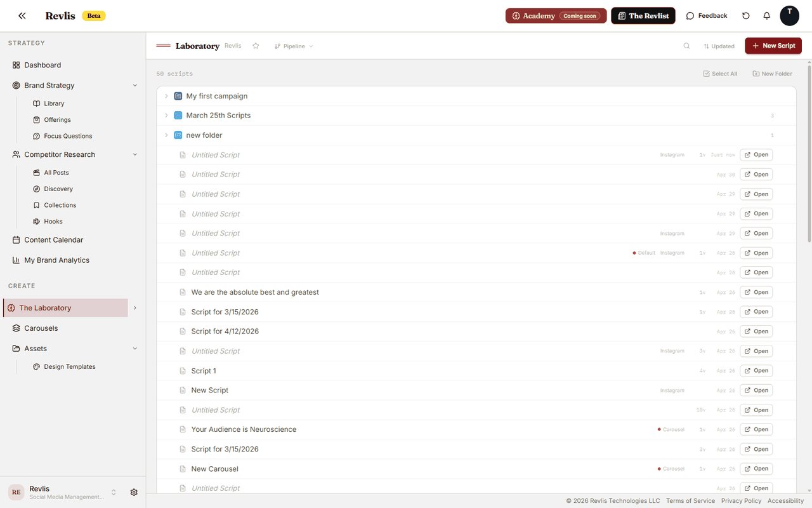Open the Pipeline dropdown
The image size is (812, 508).
pos(294,46)
